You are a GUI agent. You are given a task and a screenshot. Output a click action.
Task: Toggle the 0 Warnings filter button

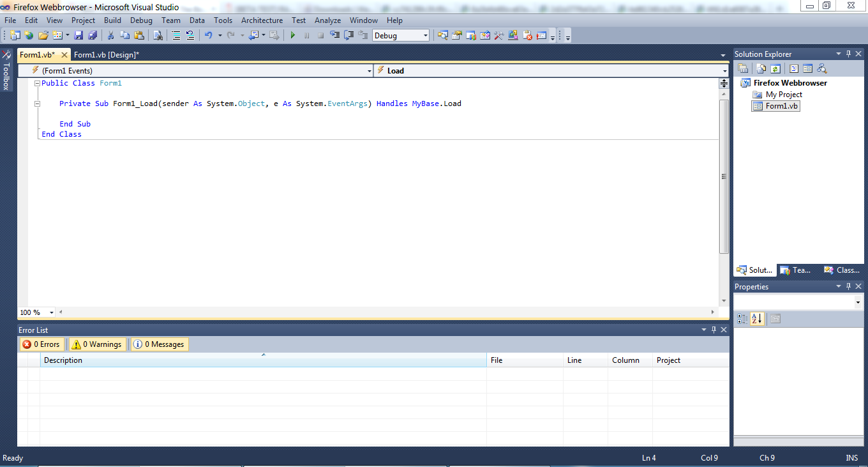tap(97, 344)
